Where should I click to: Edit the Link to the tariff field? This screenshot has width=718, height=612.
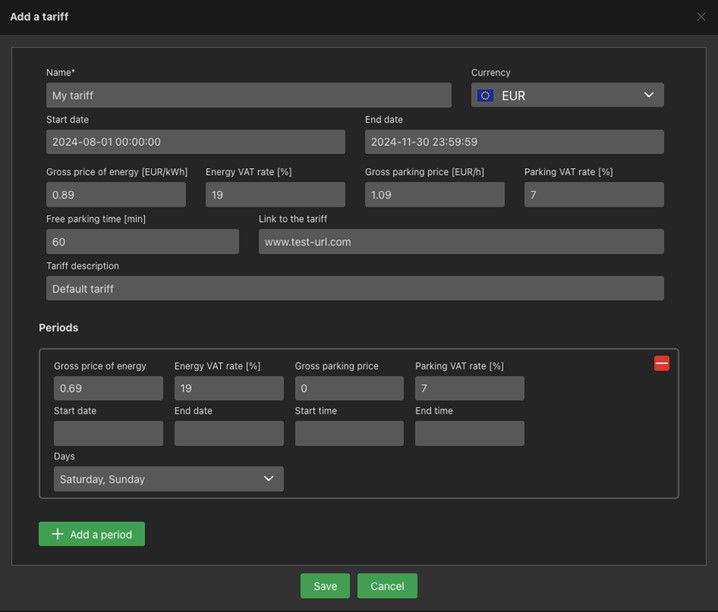coord(461,242)
